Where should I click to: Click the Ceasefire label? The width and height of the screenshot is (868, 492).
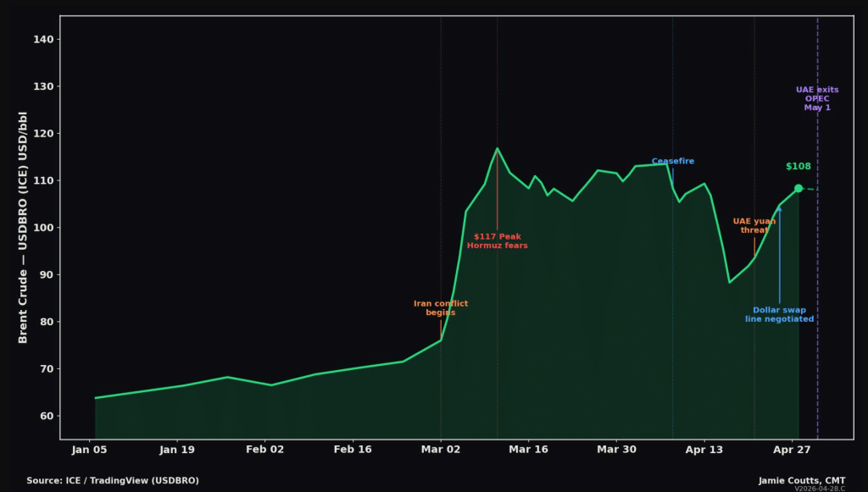(x=673, y=162)
